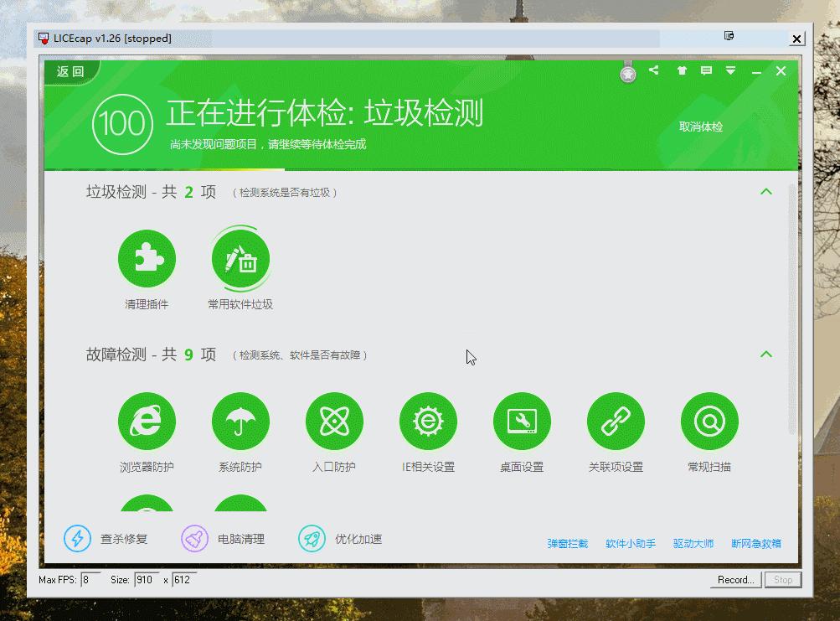The image size is (840, 621).
Task: Click the 桌面设置 monitor wrench icon
Action: coord(522,421)
